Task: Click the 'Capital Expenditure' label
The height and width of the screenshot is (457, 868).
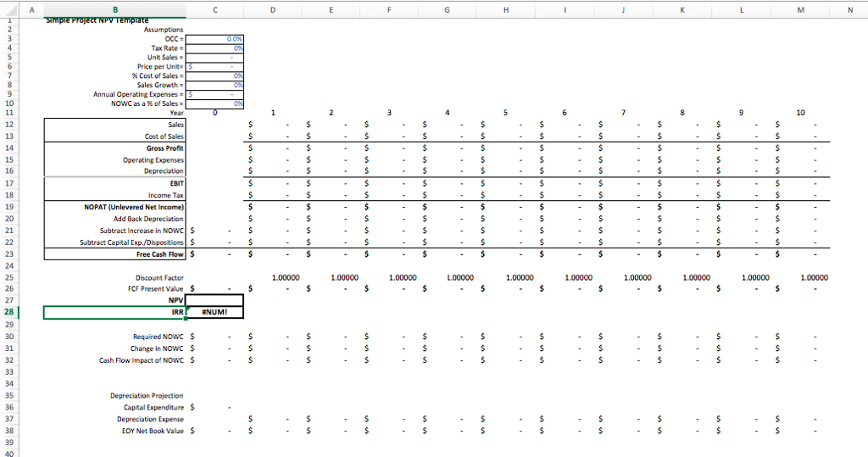Action: pos(153,407)
